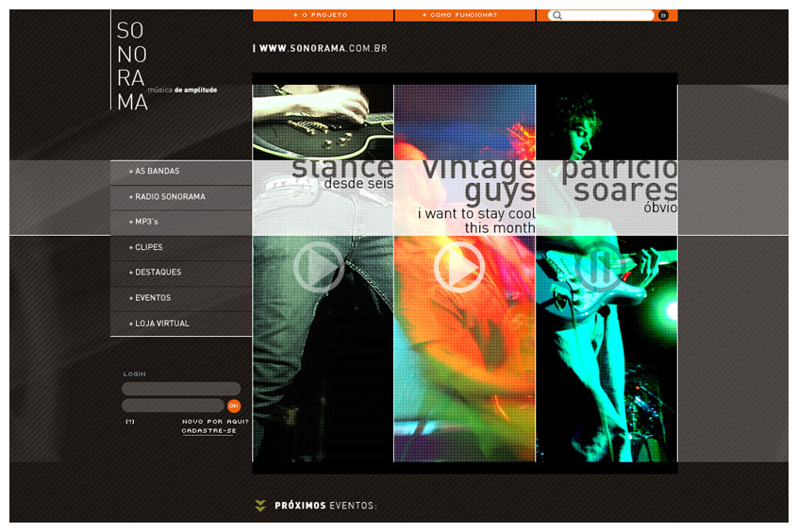Image resolution: width=798 pixels, height=532 pixels.
Task: Click the Sonorama logo
Action: tap(132, 66)
